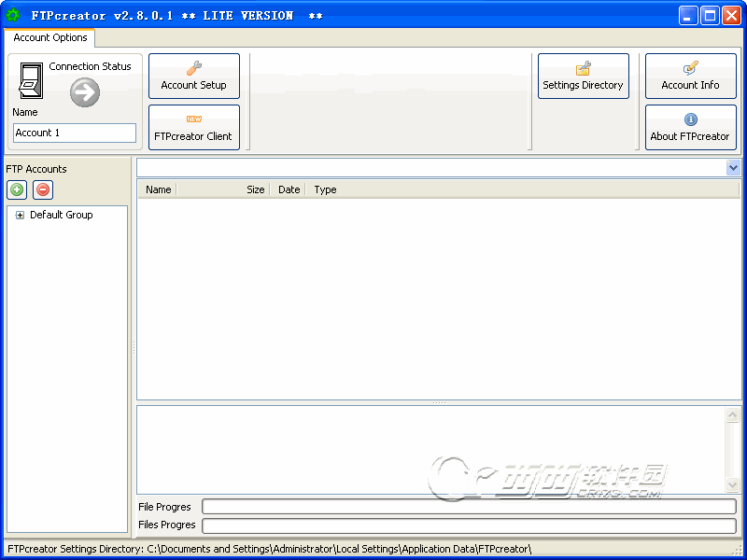Click log panel scroll down arrow
The width and height of the screenshot is (747, 560).
pyautogui.click(x=732, y=484)
